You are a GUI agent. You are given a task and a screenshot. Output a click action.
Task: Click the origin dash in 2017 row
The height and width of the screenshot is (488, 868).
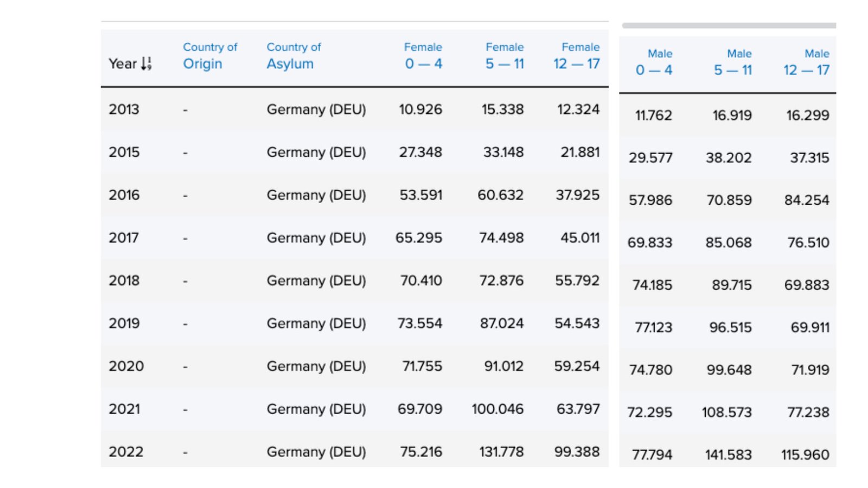point(186,238)
